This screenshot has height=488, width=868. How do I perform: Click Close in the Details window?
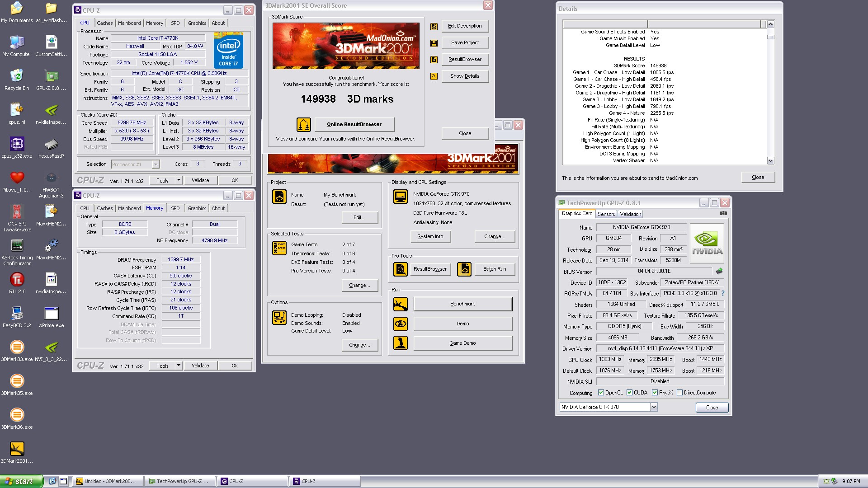click(758, 177)
